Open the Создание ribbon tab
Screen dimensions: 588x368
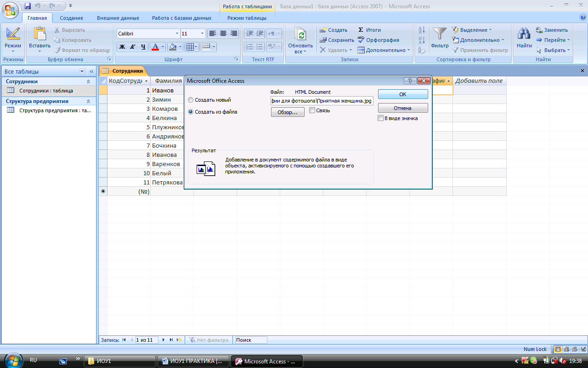pos(71,18)
